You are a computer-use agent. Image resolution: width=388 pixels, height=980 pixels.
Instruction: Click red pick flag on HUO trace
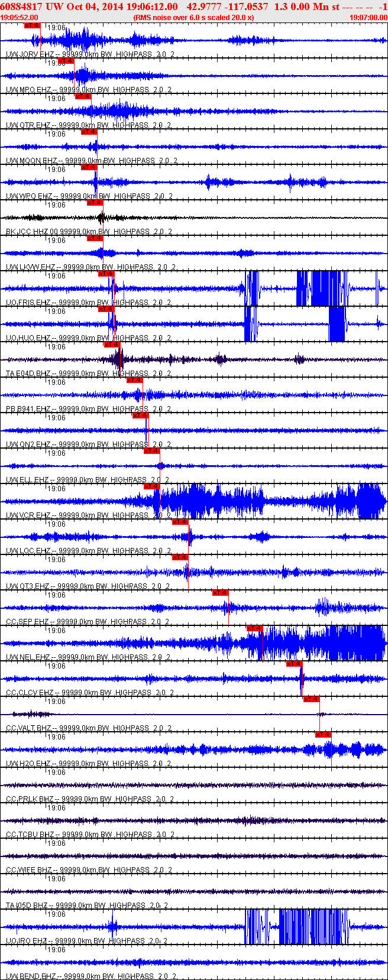pos(106,309)
